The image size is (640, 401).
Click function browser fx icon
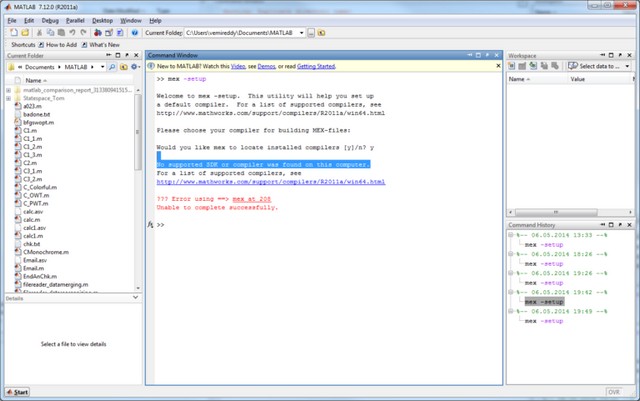point(150,225)
